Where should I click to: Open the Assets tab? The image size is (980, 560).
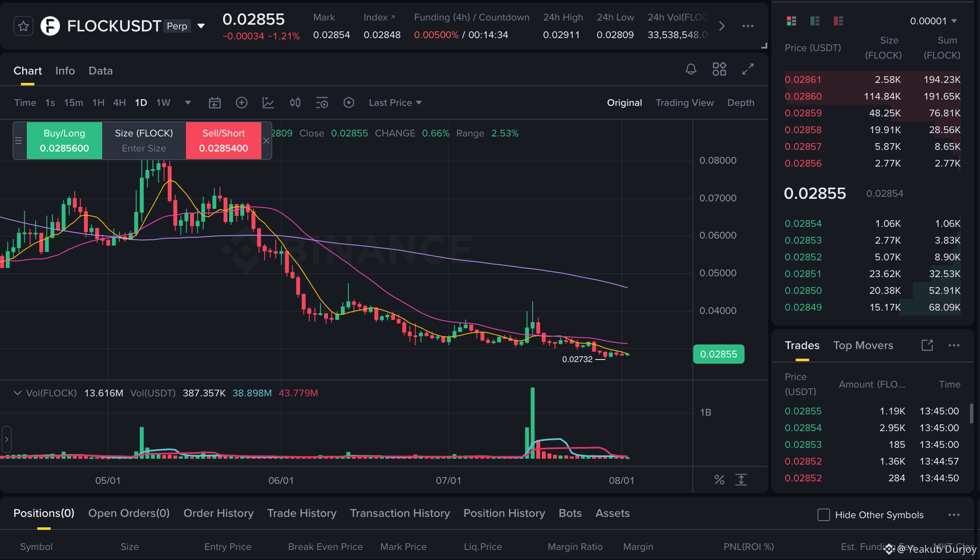coord(613,513)
